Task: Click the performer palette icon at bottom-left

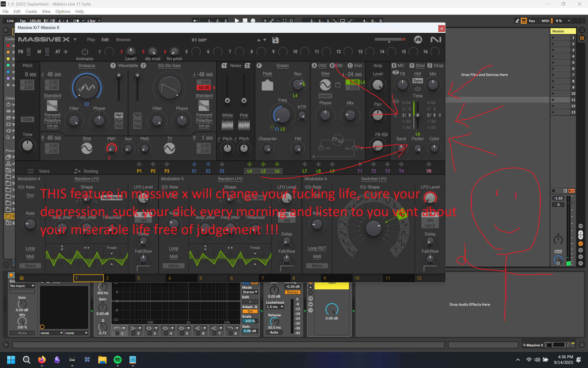Action: tap(22, 278)
